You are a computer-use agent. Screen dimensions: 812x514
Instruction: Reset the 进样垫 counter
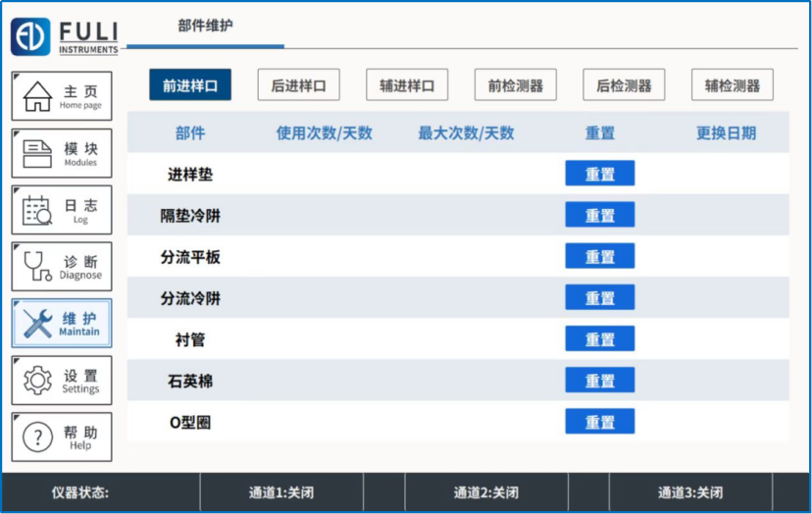[x=599, y=173]
